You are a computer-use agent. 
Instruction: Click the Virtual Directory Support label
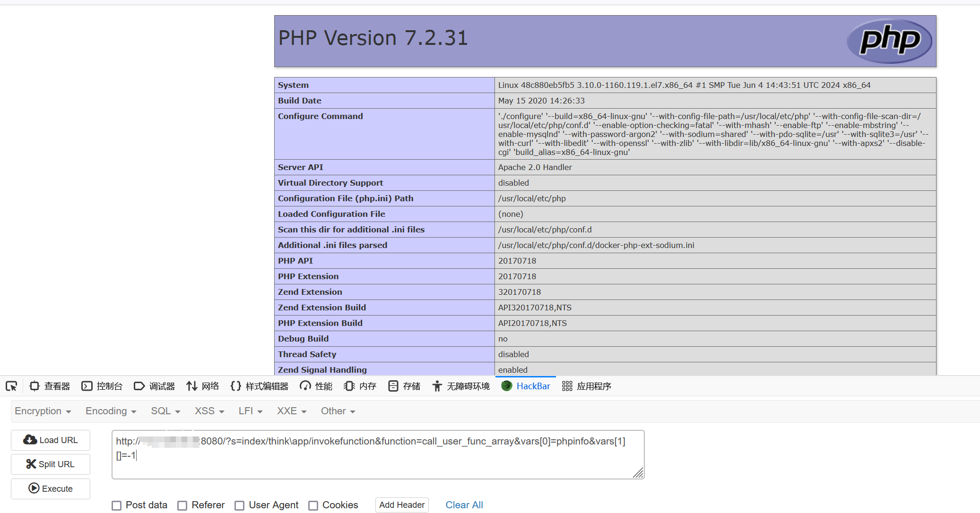tap(330, 183)
